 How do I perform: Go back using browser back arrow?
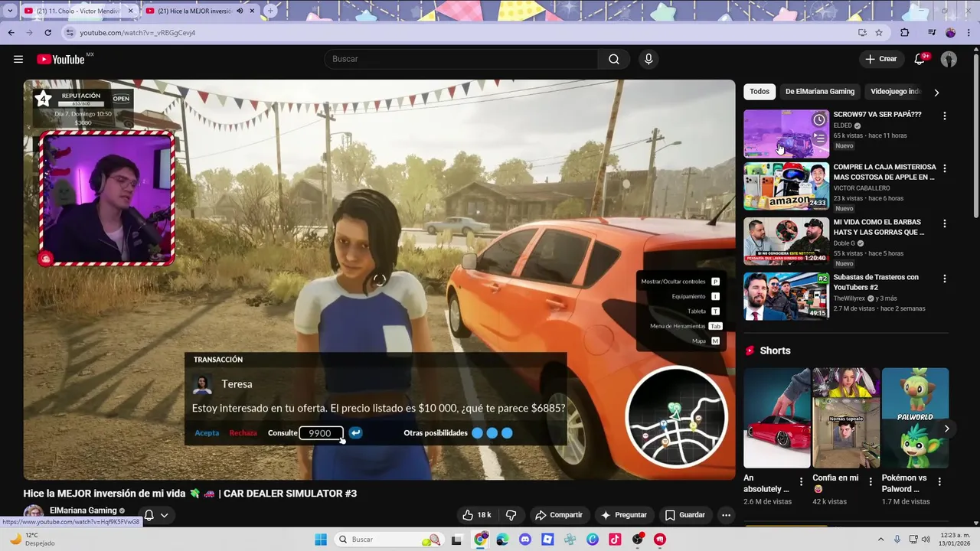pyautogui.click(x=11, y=32)
